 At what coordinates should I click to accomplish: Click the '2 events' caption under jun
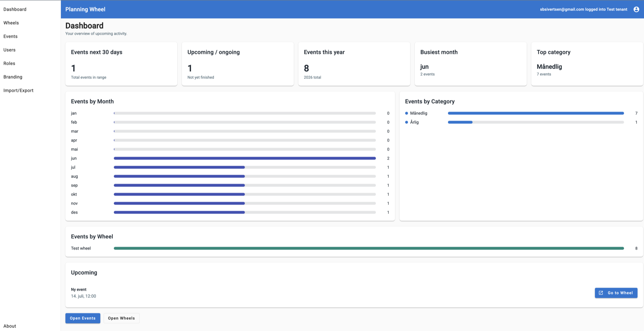[428, 74]
